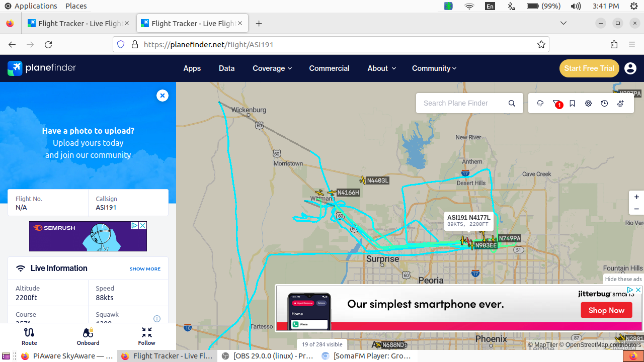Open the user account profile icon
Screen dimensions: 644x362
(630, 68)
